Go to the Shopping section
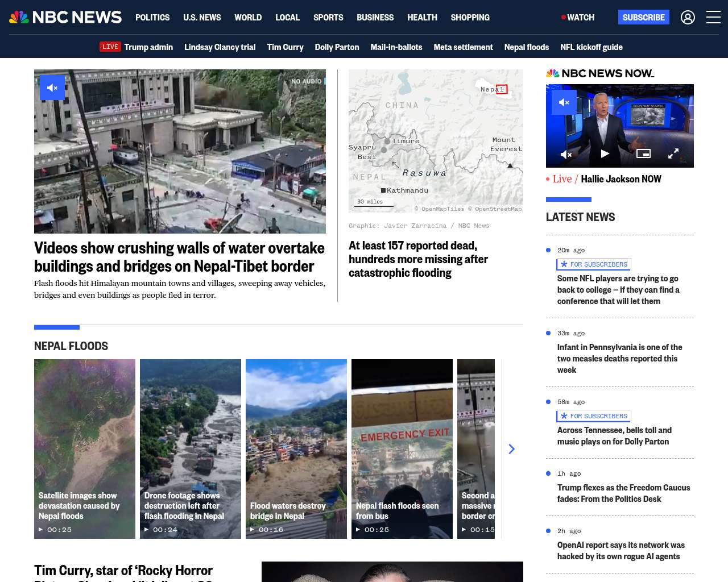The height and width of the screenshot is (582, 728). point(470,18)
